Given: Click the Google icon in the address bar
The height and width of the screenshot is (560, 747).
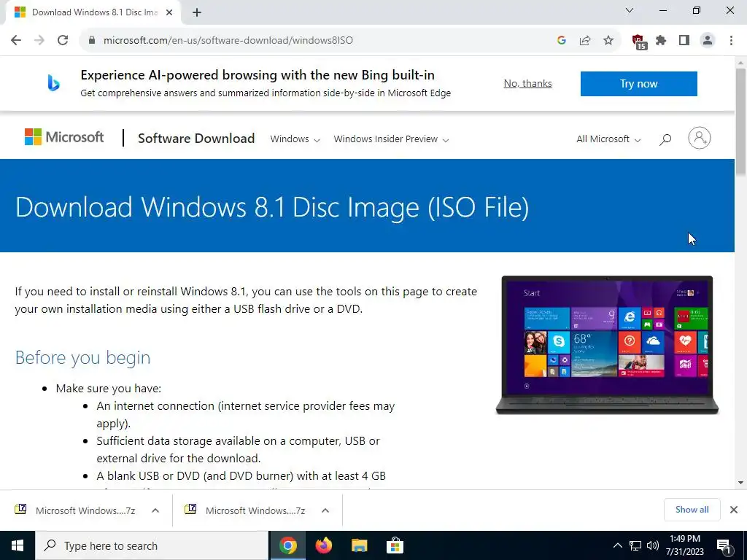Looking at the screenshot, I should (561, 40).
